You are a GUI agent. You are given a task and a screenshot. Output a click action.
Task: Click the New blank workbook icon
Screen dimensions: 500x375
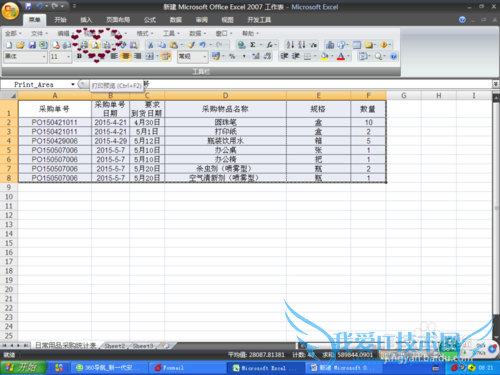[9, 45]
